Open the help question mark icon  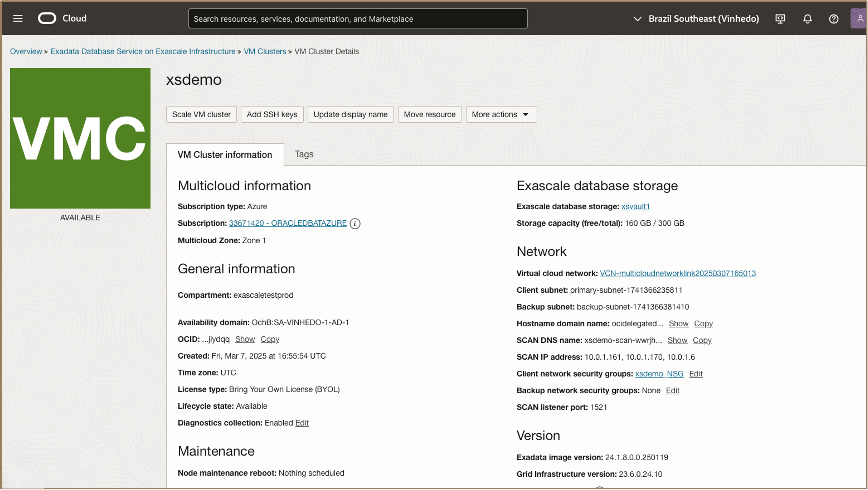tap(834, 19)
